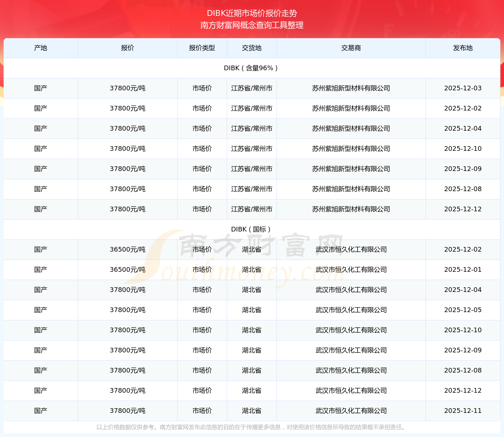Select 江苏省/常州市 in the 2025-12-03 row
504x437 pixels.
tap(252, 88)
